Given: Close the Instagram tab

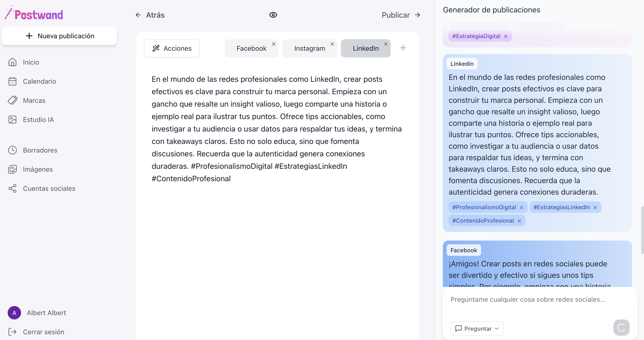Looking at the screenshot, I should tap(332, 44).
